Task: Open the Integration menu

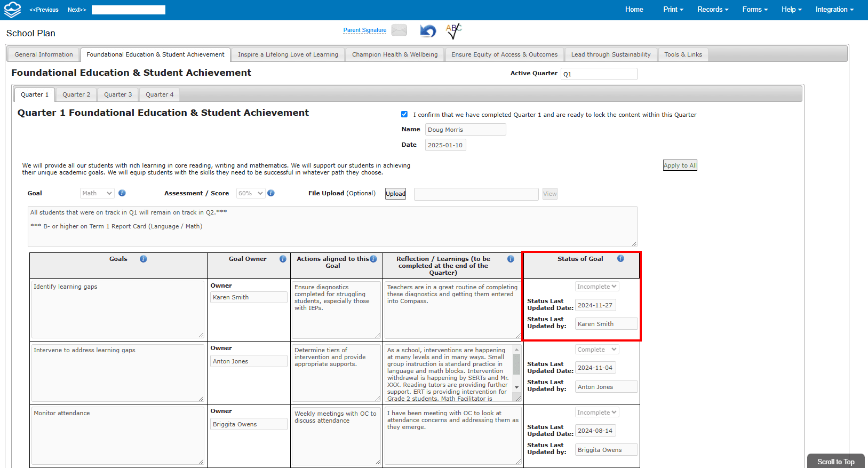Action: pyautogui.click(x=834, y=10)
